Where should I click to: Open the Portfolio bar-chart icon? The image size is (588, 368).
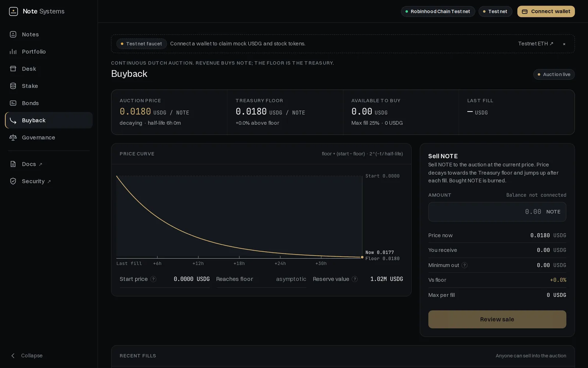point(13,52)
